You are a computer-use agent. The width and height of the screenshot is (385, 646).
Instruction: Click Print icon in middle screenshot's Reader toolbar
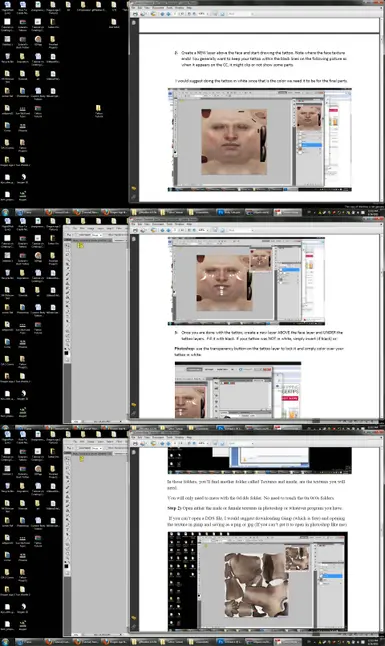click(135, 230)
